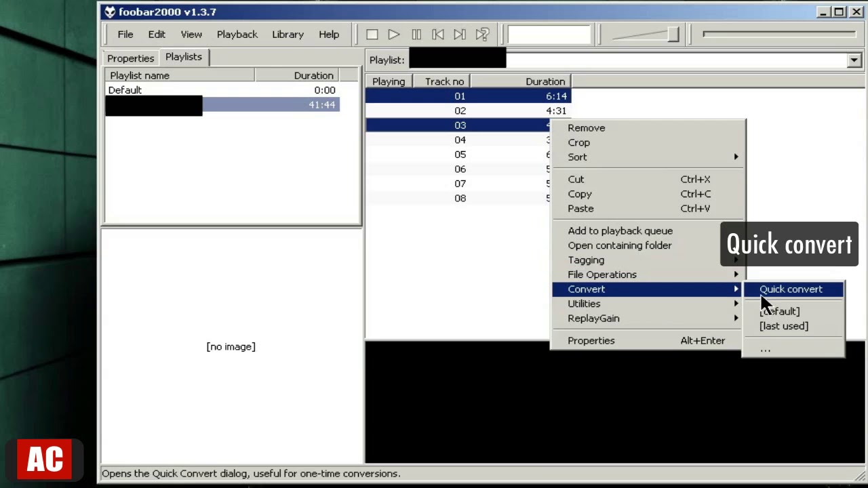Image resolution: width=868 pixels, height=488 pixels.
Task: Click the blank toolbar field beside the playback controls
Action: click(549, 35)
